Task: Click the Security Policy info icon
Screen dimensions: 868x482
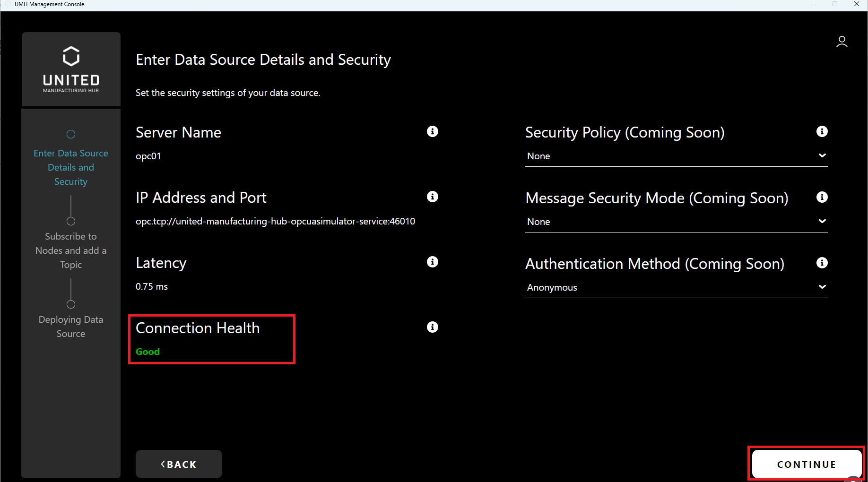Action: [822, 131]
